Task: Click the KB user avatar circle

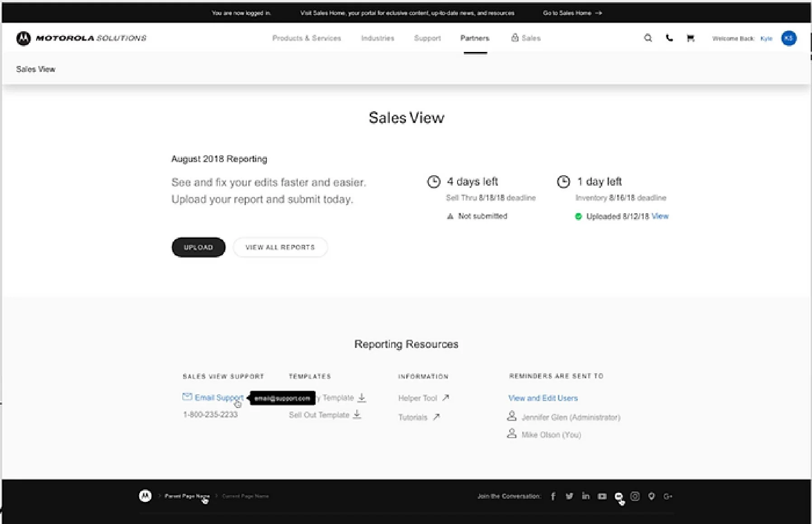Action: pyautogui.click(x=789, y=38)
